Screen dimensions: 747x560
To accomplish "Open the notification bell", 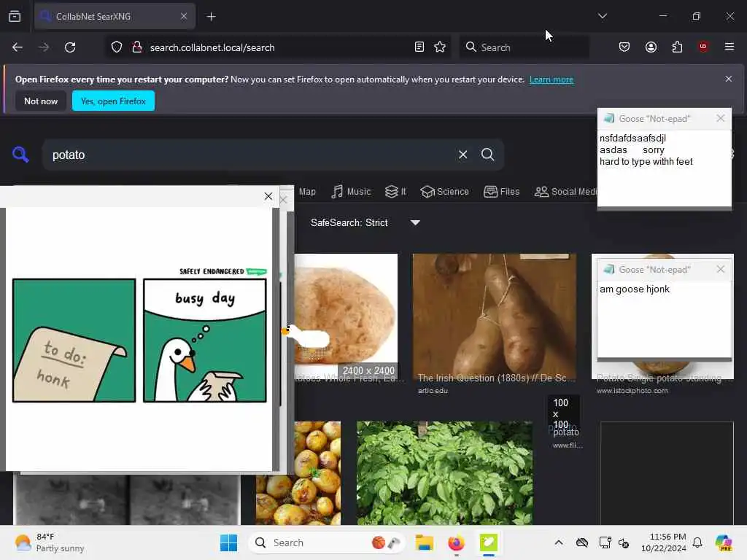I will click(697, 542).
